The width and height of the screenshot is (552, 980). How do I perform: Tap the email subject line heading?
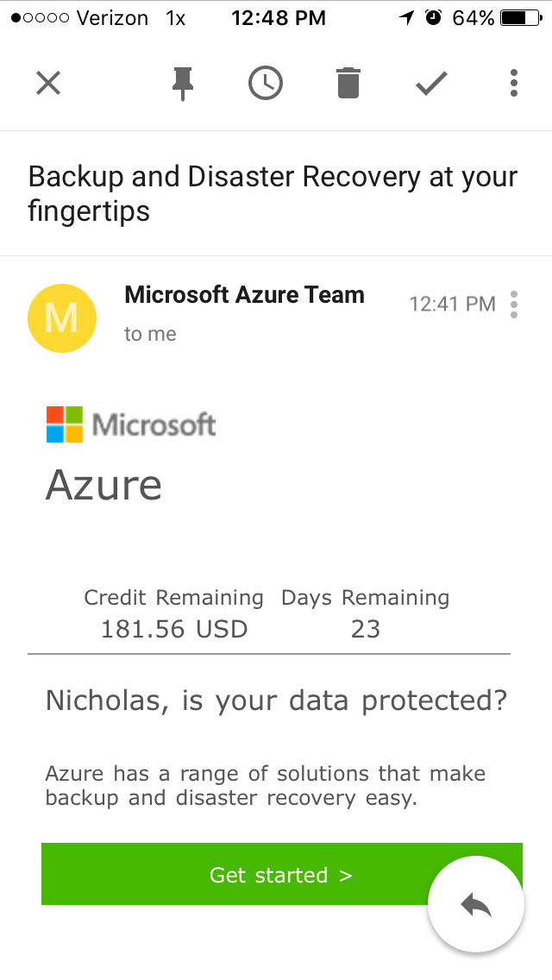pyautogui.click(x=273, y=193)
